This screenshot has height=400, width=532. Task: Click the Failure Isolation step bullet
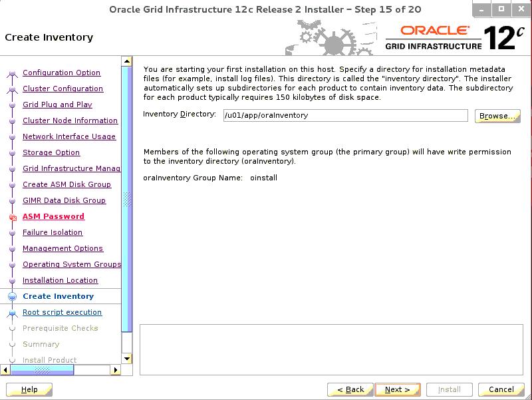[x=12, y=233]
